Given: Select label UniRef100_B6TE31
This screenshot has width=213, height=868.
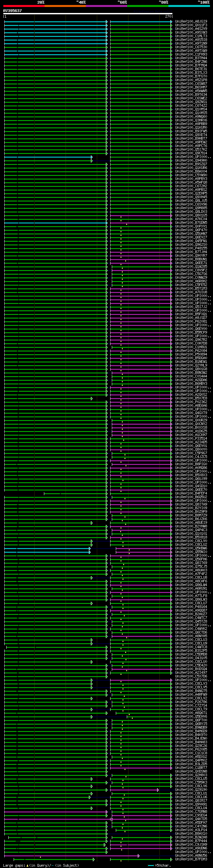Looking at the screenshot, I should coord(191,69).
